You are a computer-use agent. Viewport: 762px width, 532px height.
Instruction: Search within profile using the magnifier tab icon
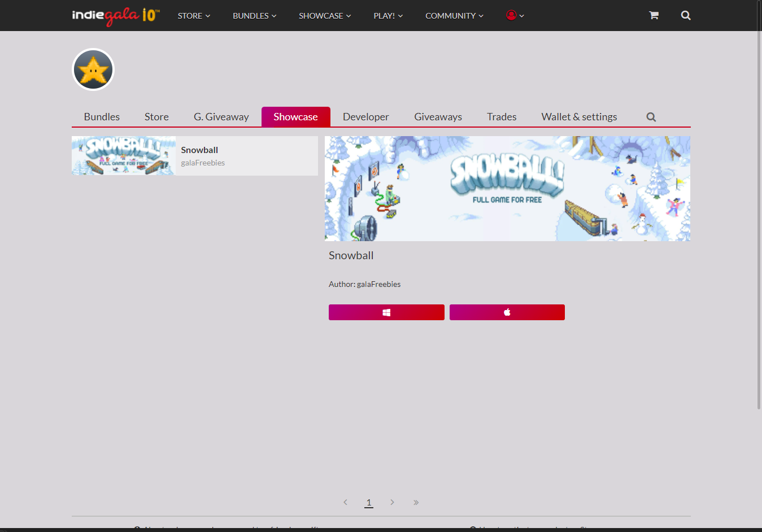tap(651, 117)
